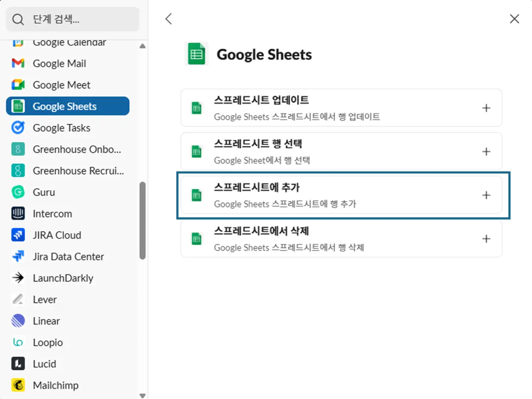The image size is (532, 399).
Task: Open Greenhouse Recruiting in the list
Action: tap(77, 171)
